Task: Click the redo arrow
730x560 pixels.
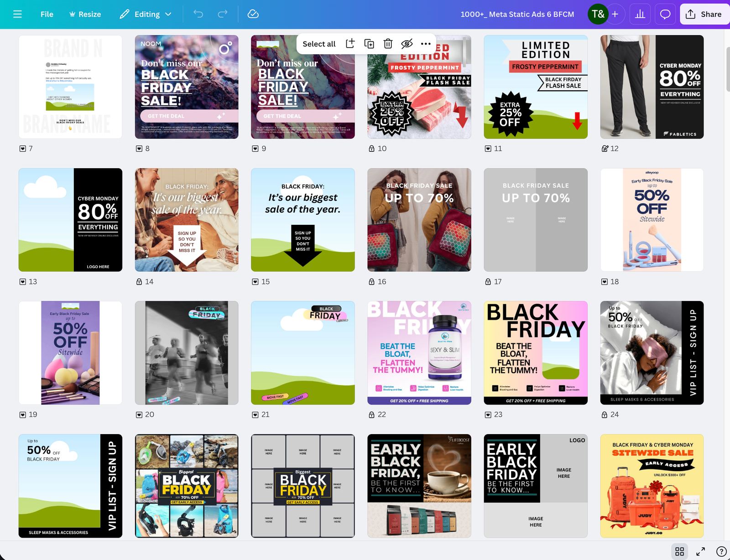Action: pos(223,14)
